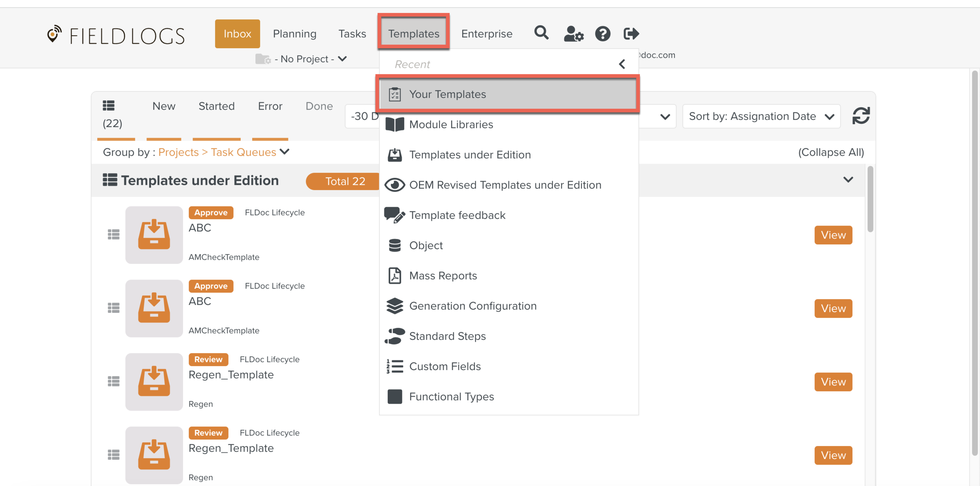Open Template feedback menu entry
This screenshot has height=486, width=980.
coord(457,215)
